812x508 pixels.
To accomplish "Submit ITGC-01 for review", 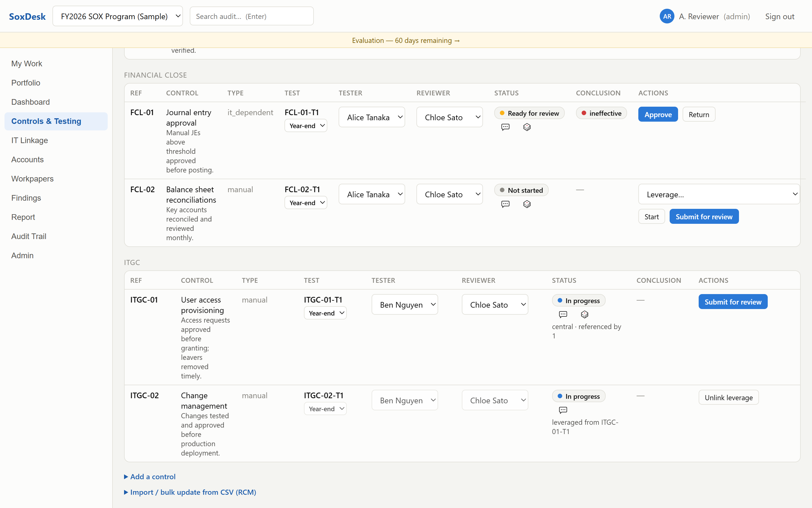I will [x=733, y=302].
